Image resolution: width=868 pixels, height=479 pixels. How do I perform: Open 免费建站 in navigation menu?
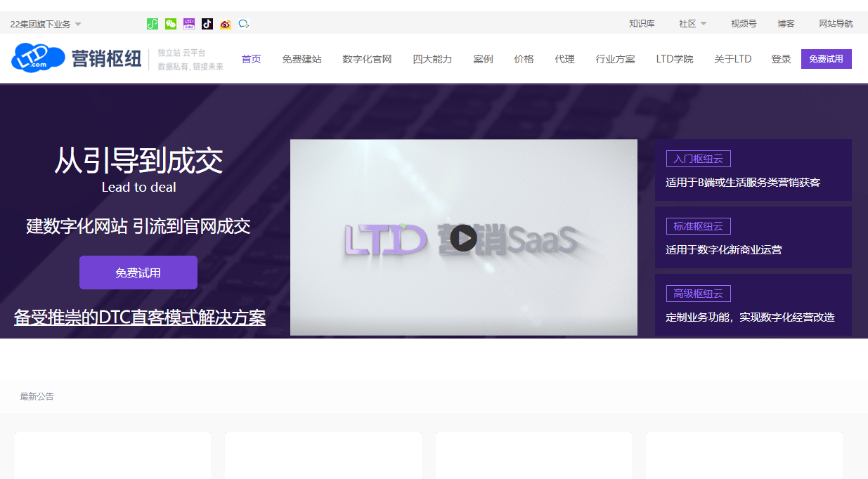pos(302,59)
